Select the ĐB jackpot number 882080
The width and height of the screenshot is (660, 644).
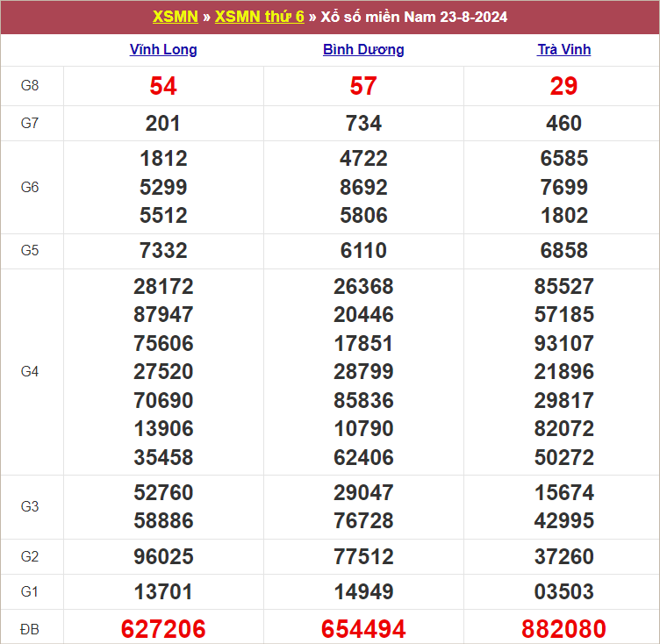point(564,629)
